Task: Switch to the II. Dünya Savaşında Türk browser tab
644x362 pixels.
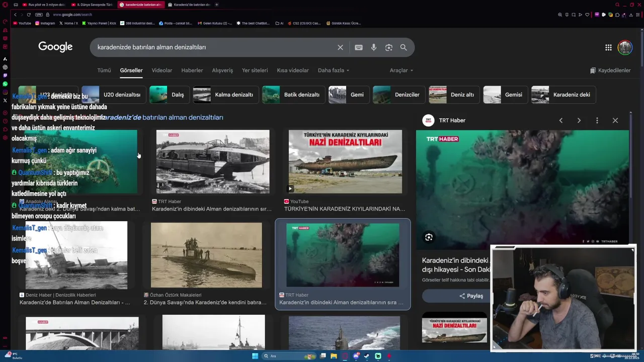Action: [x=92, y=5]
